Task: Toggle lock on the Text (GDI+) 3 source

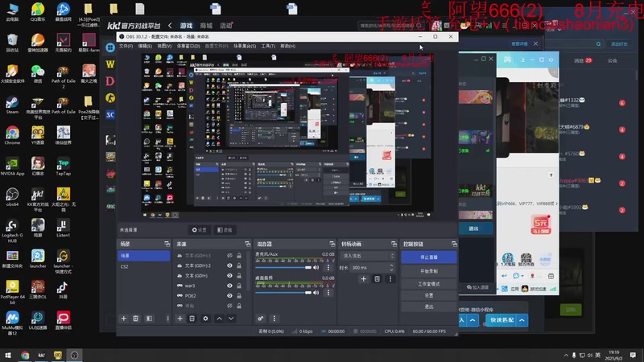Action: point(239,256)
